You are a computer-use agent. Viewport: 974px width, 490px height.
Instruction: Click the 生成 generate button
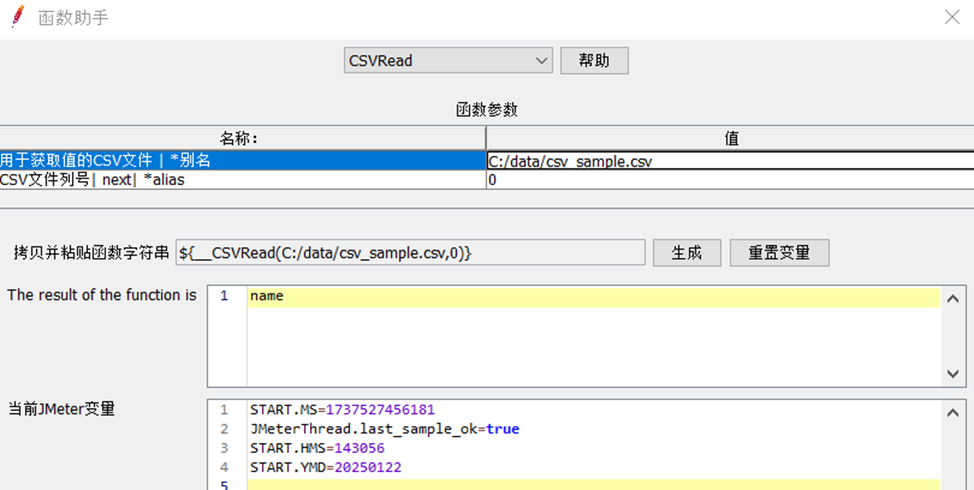(686, 253)
